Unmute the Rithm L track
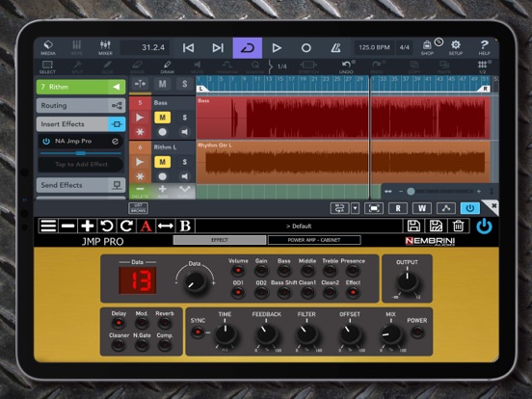The image size is (532, 399). 163,162
